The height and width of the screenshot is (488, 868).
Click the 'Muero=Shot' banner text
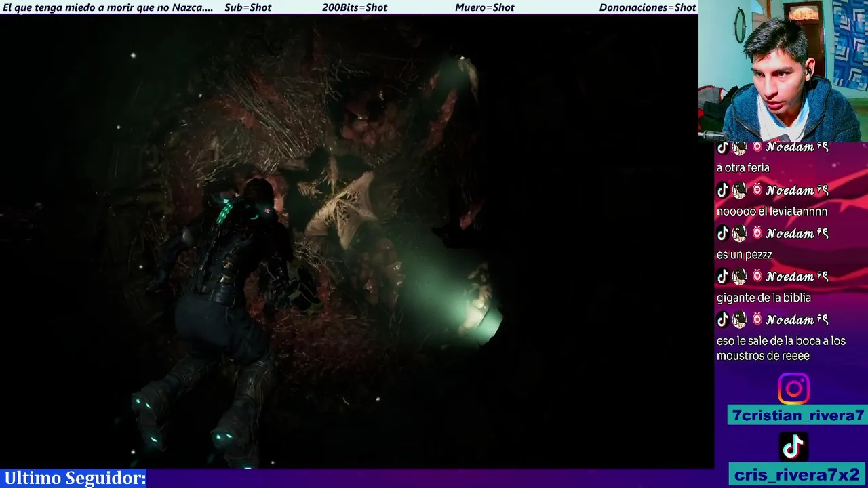(485, 7)
